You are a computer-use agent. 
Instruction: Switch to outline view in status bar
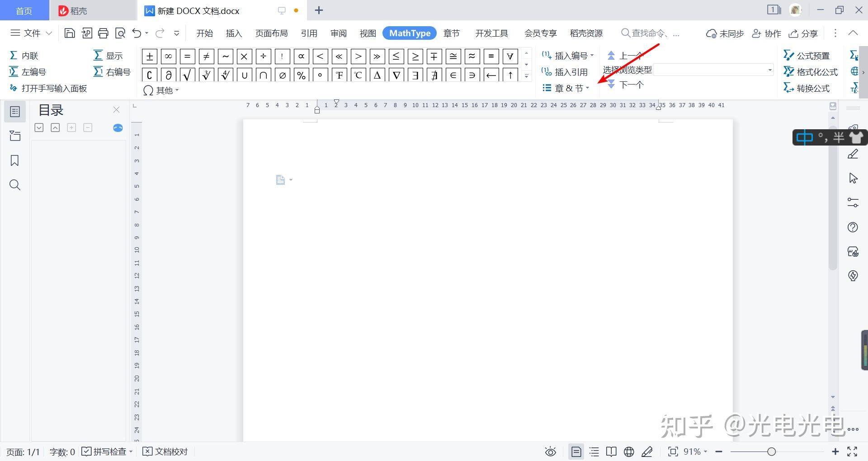(594, 452)
